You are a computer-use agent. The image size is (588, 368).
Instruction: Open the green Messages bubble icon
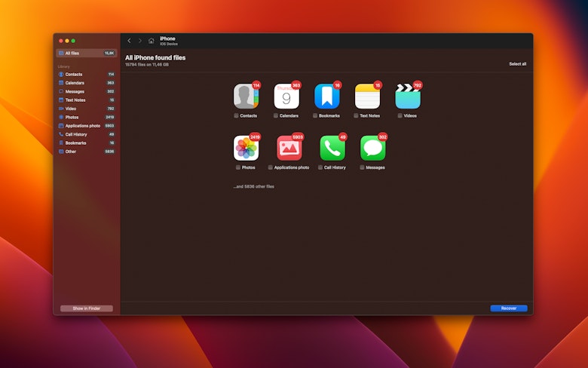pyautogui.click(x=372, y=148)
